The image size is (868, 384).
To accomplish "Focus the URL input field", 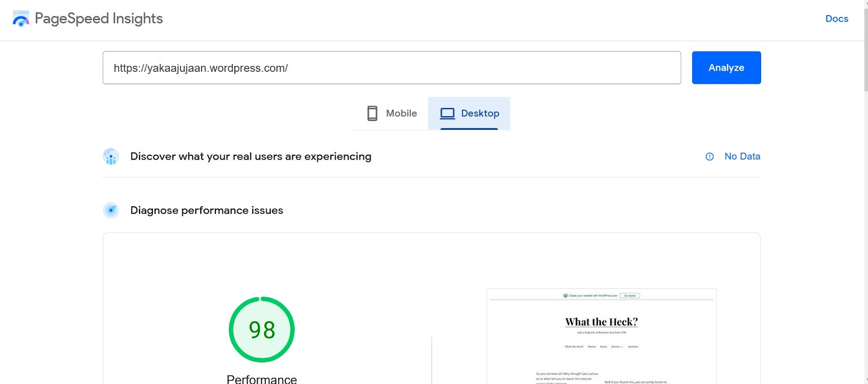I will 392,68.
